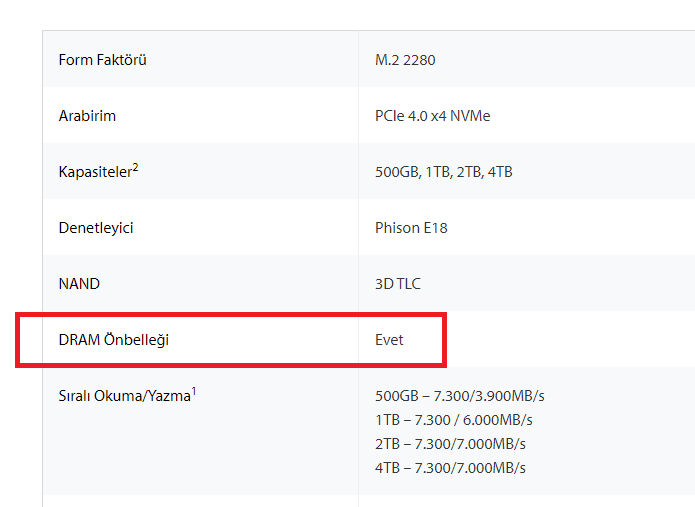The width and height of the screenshot is (695, 507).
Task: Click the 3D TLC value
Action: point(397,284)
